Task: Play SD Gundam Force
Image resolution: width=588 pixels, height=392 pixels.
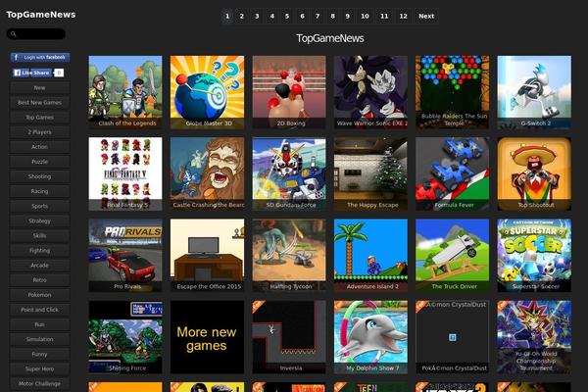Action: point(289,173)
